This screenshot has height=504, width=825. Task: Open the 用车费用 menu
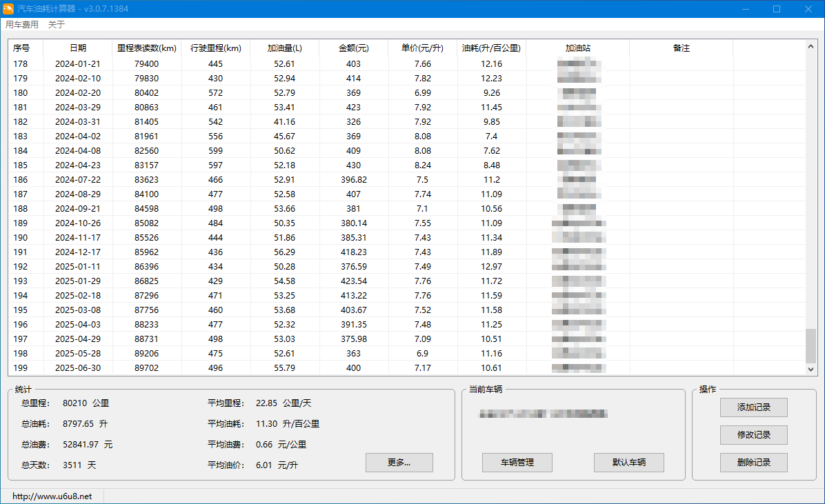(22, 25)
